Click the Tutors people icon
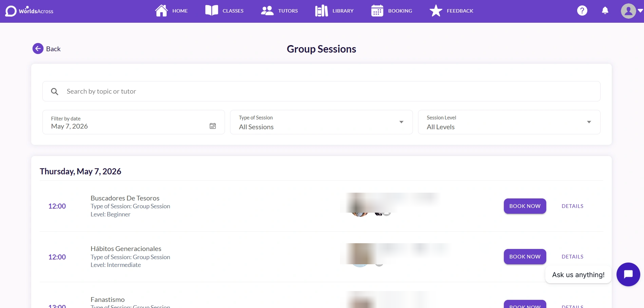This screenshot has width=644, height=308. [267, 11]
